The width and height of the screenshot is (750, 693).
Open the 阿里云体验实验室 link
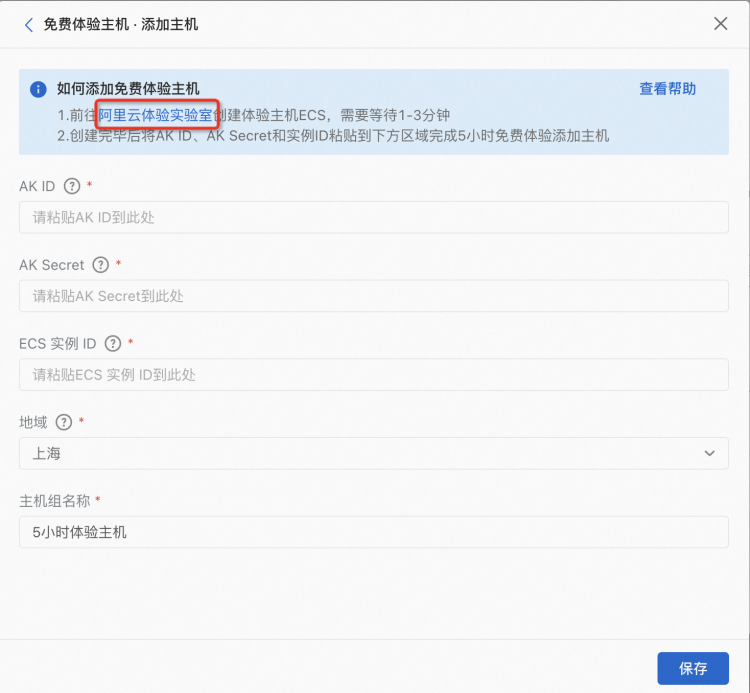coord(155,115)
